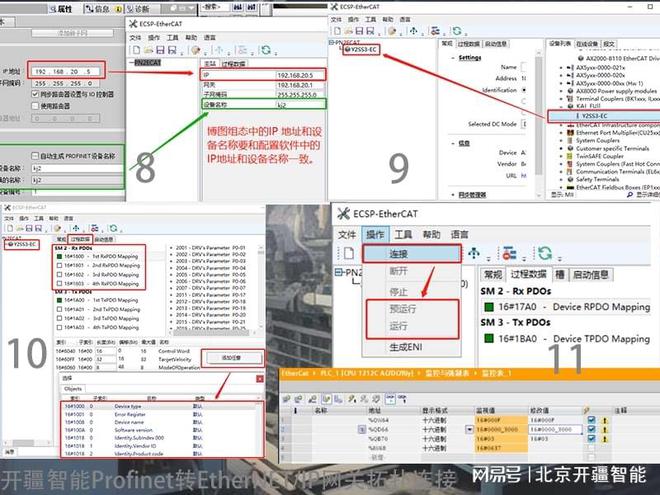This screenshot has width=660, height=495.
Task: Click the horizontal scrollbar under the DRV's Parameter list
Action: click(x=213, y=333)
